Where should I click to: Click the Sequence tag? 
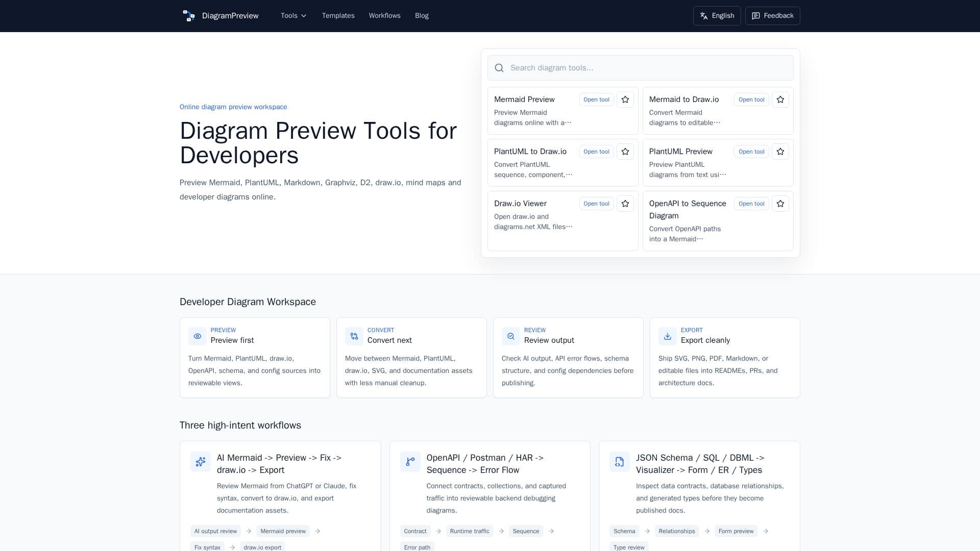[526, 531]
